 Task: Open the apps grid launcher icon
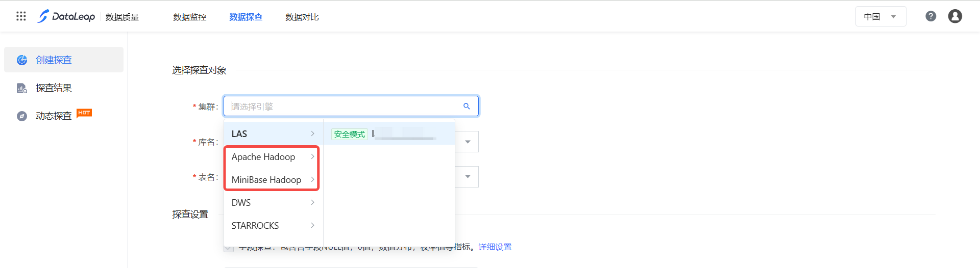(21, 16)
